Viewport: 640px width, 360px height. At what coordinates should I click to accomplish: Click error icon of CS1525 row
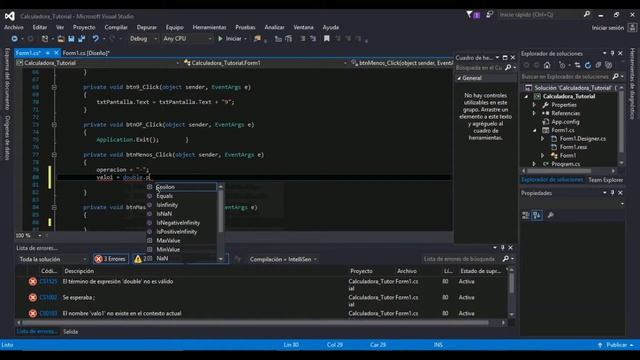33,282
